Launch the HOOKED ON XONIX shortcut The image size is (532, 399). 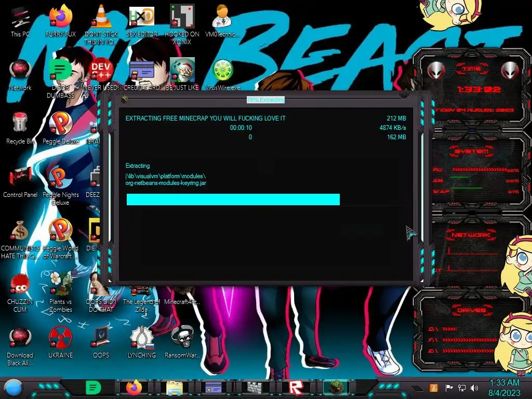[182, 24]
